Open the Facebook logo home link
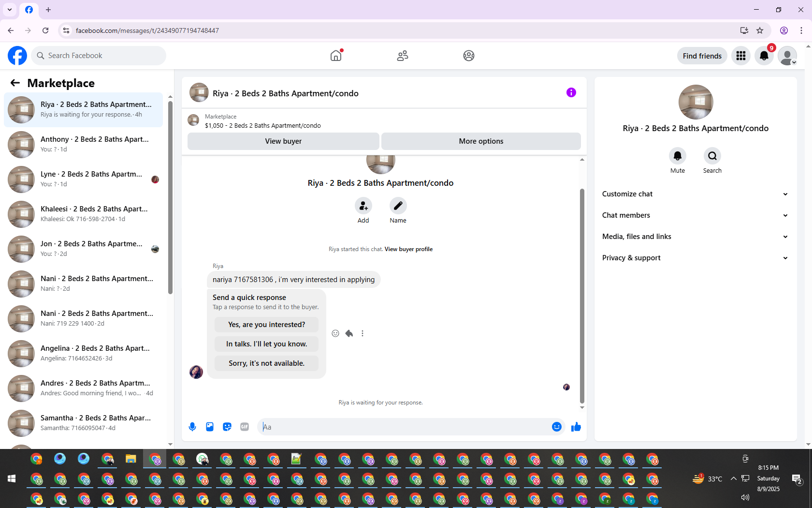 click(17, 56)
